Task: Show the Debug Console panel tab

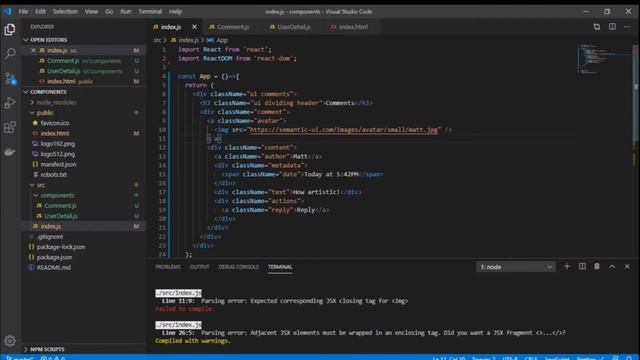Action: click(x=238, y=267)
